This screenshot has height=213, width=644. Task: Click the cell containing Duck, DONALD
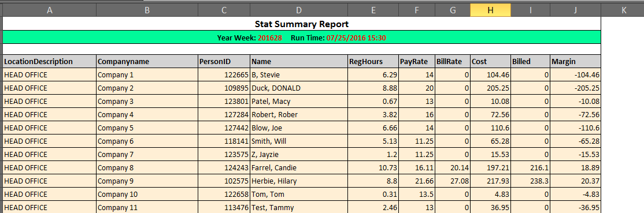pos(299,88)
